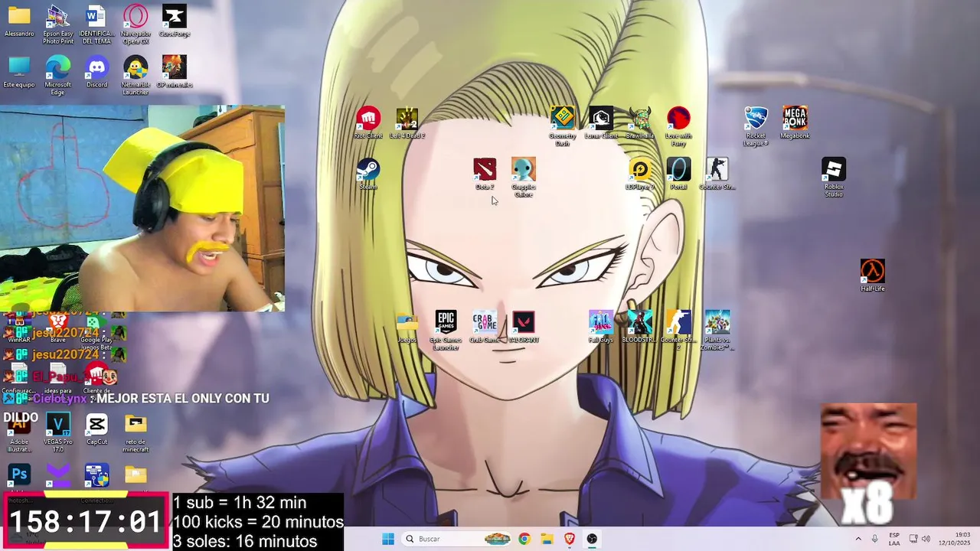Open the Fall Guys shortcut
Image resolution: width=980 pixels, height=551 pixels.
(601, 327)
